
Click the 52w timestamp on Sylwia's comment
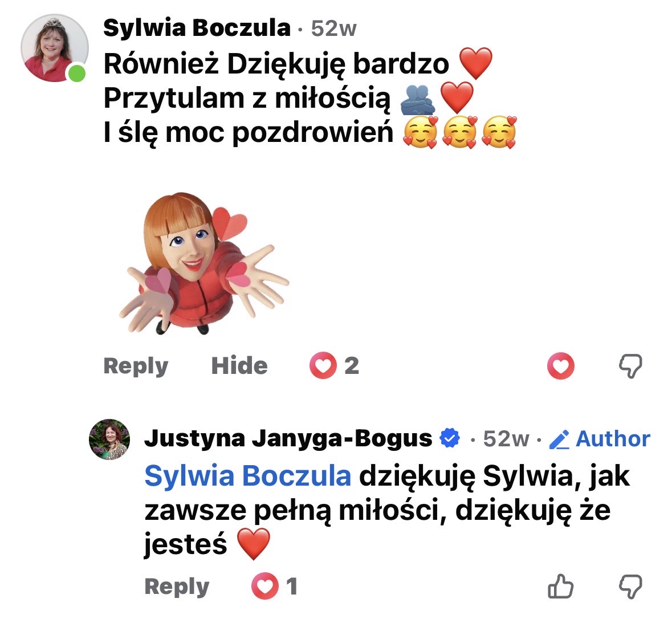[x=333, y=28]
